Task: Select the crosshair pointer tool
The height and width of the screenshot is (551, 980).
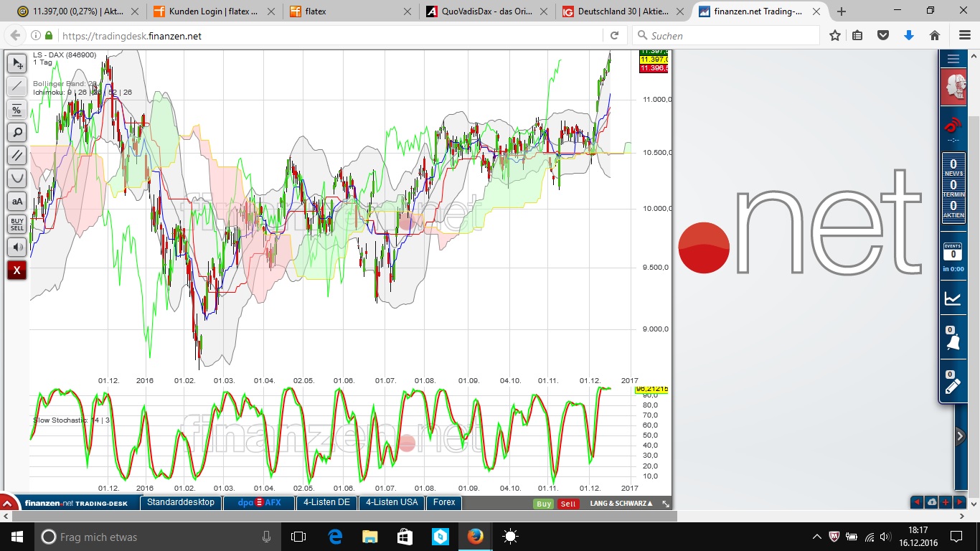Action: click(17, 63)
